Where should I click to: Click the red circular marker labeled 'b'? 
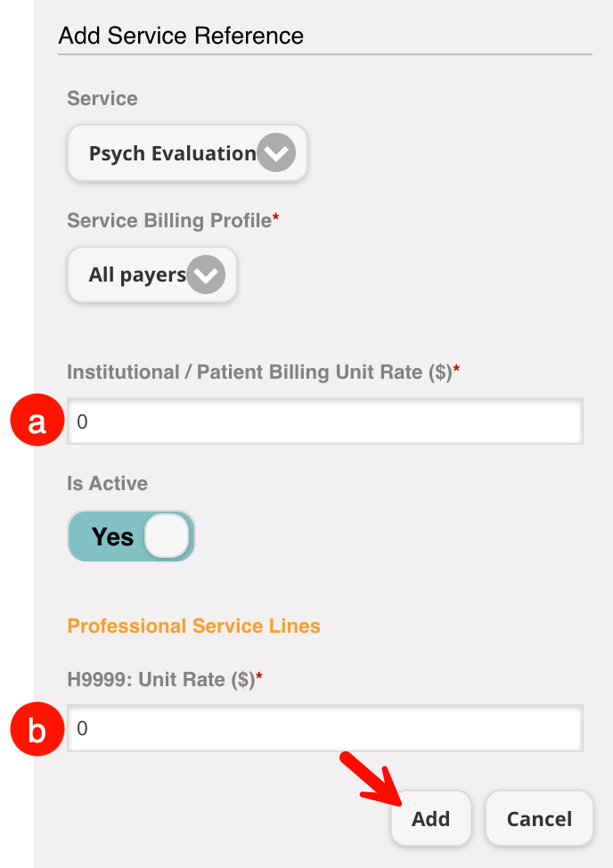(x=37, y=729)
